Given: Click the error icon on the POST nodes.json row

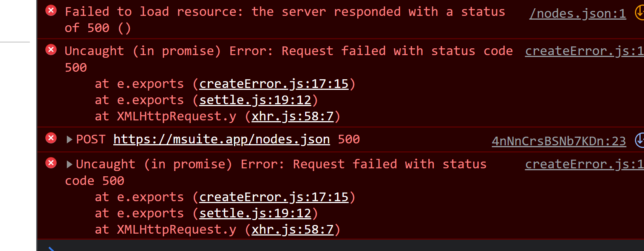Looking at the screenshot, I should click(51, 138).
